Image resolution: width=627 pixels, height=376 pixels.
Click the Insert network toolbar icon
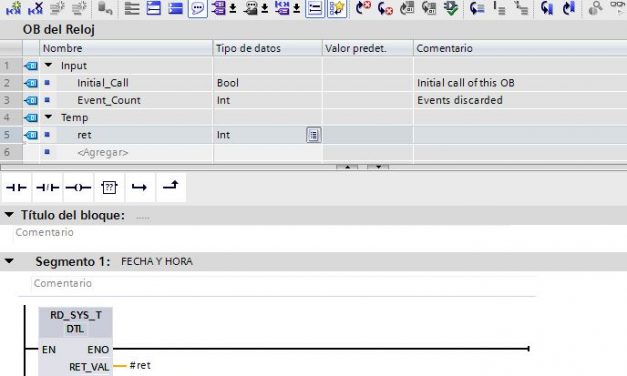14,8
